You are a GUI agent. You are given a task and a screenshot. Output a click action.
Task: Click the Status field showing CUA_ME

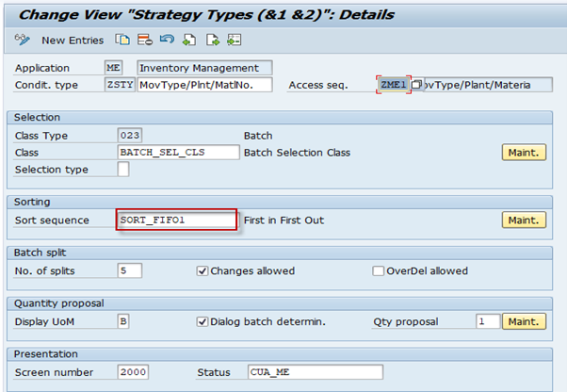pyautogui.click(x=316, y=372)
